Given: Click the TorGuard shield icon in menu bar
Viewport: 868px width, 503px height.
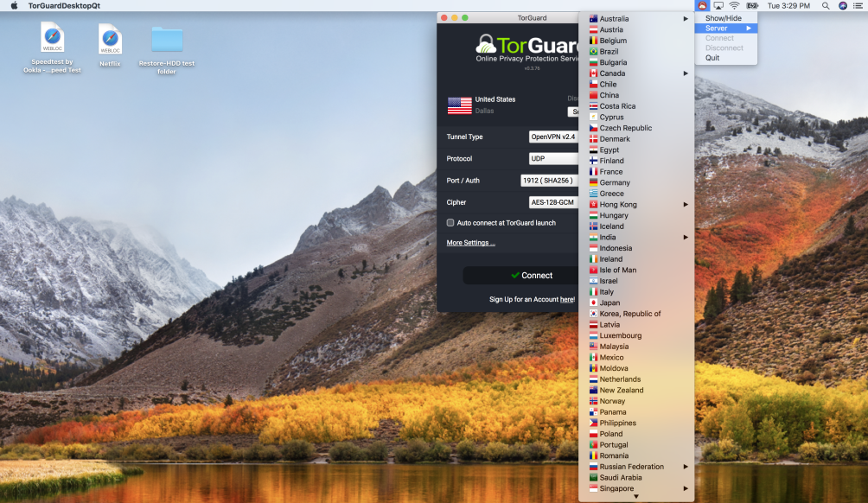Looking at the screenshot, I should (702, 5).
